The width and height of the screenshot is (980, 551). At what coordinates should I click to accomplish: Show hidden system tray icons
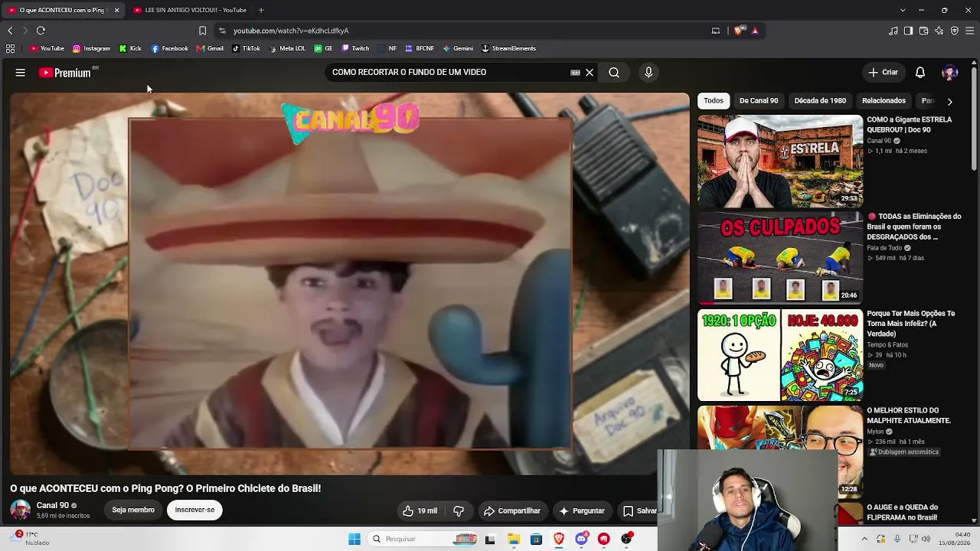(x=864, y=539)
